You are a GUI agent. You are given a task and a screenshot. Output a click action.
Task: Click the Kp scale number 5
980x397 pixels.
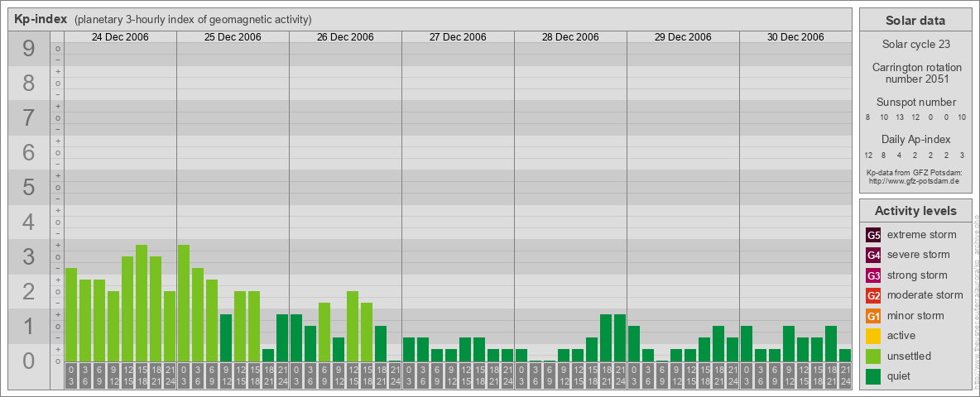(x=28, y=187)
